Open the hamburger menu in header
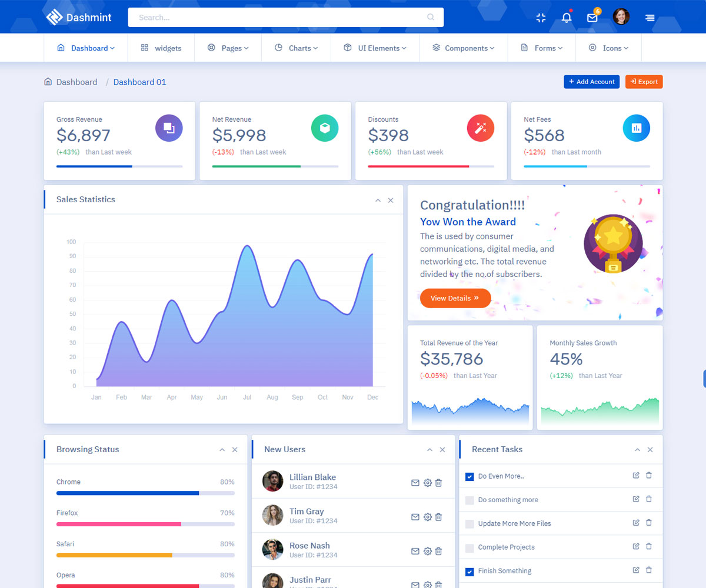Image resolution: width=706 pixels, height=588 pixels. click(650, 18)
